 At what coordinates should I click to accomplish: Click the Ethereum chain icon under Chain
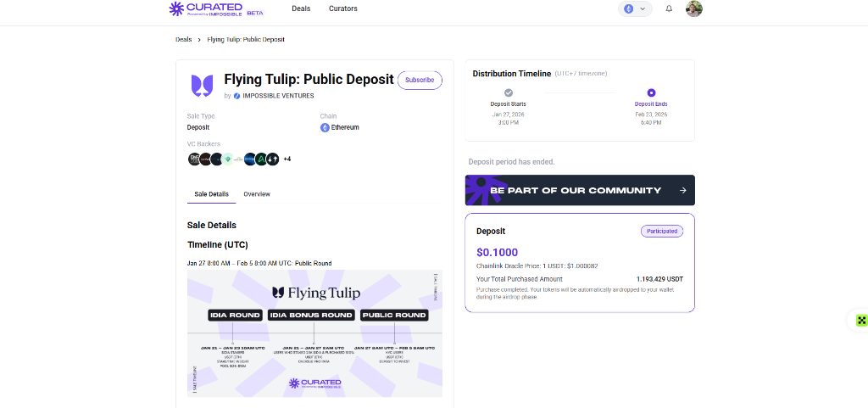coord(325,127)
